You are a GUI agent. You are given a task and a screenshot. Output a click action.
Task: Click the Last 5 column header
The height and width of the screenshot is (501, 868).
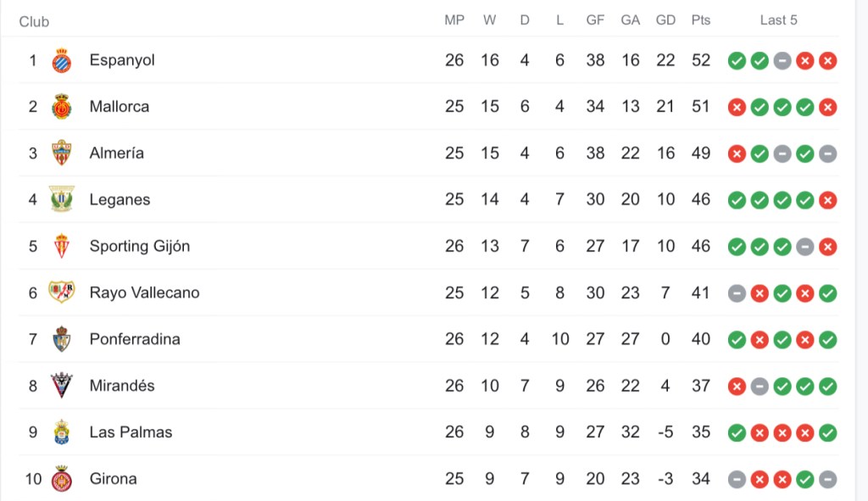(778, 20)
